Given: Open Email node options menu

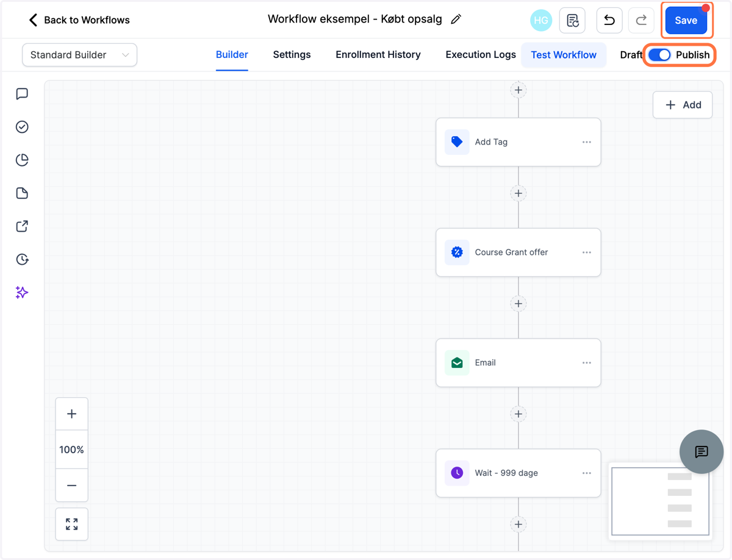Looking at the screenshot, I should pos(587,363).
